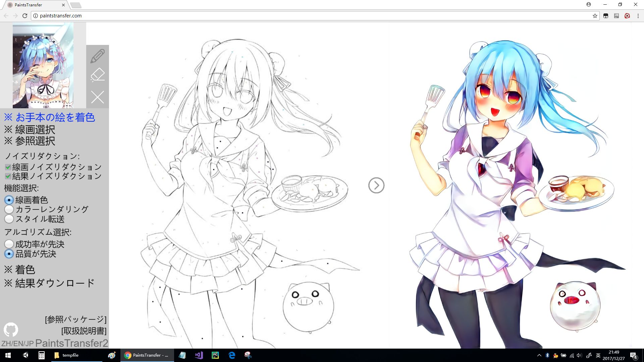
Task: Click the arrow button between the two images
Action: coord(376,185)
